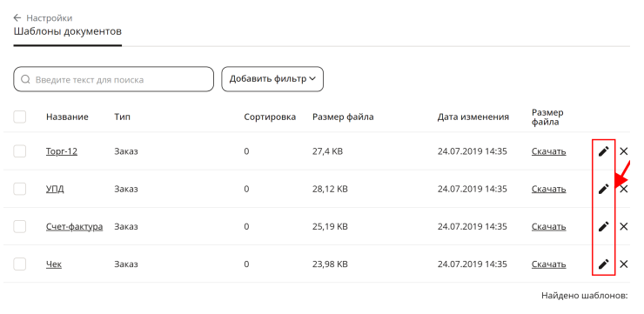
Task: Edit the Торг-12 template with pencil icon
Action: click(603, 151)
